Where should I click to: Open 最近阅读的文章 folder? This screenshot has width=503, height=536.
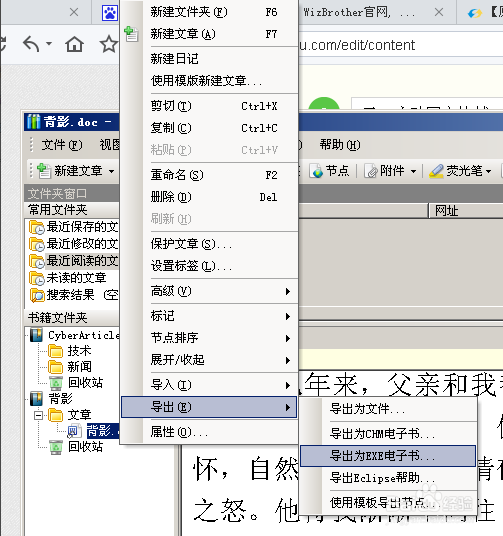click(x=74, y=261)
